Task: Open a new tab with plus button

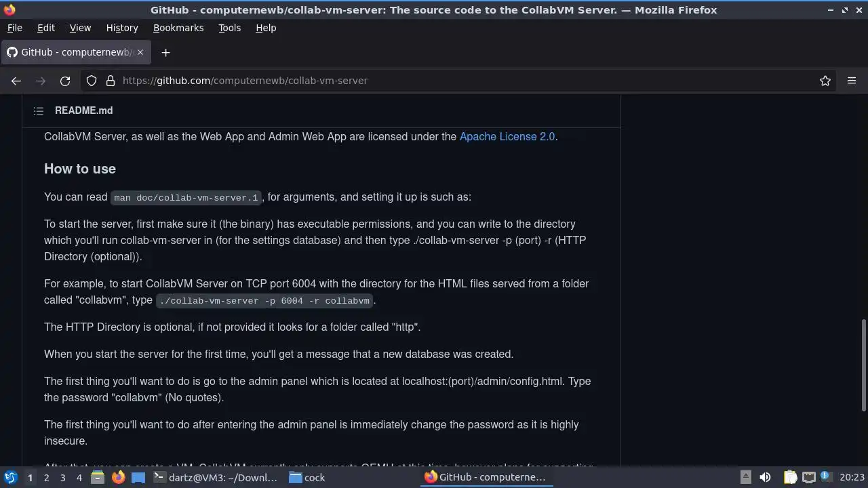Action: [x=165, y=52]
